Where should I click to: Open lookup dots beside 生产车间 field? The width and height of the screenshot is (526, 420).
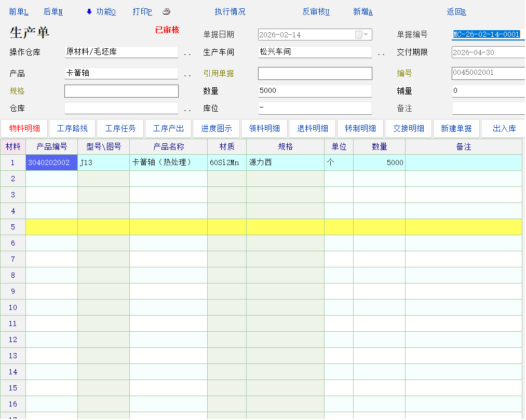point(381,54)
